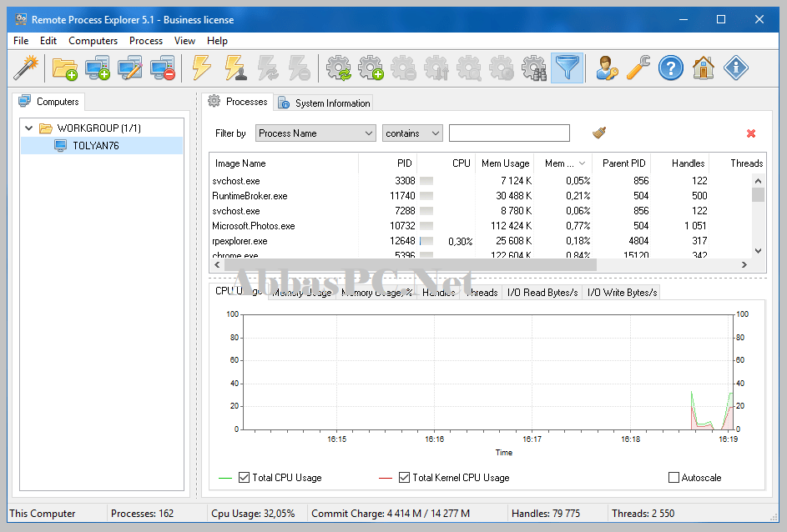Click the grayed gear with magnifier icon

(469, 68)
